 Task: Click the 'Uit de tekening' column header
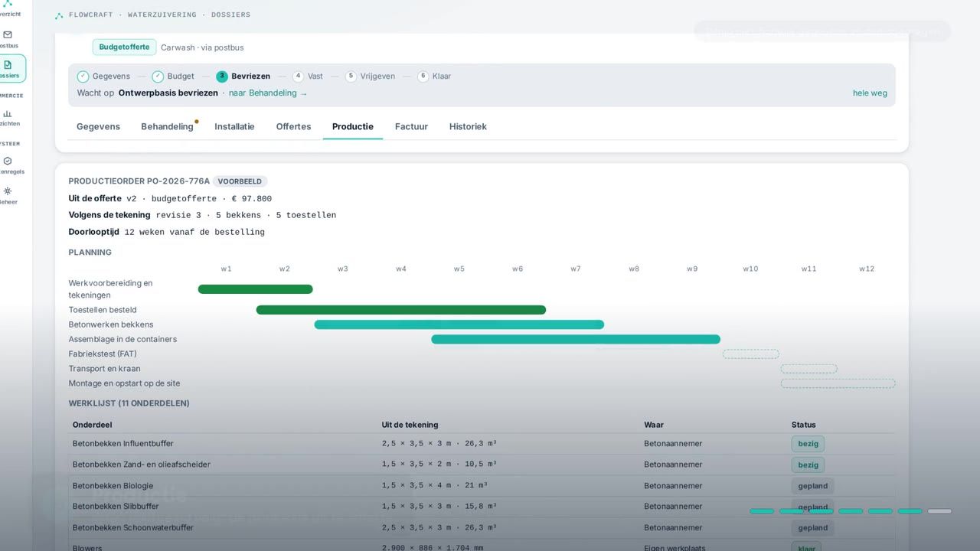pyautogui.click(x=410, y=425)
